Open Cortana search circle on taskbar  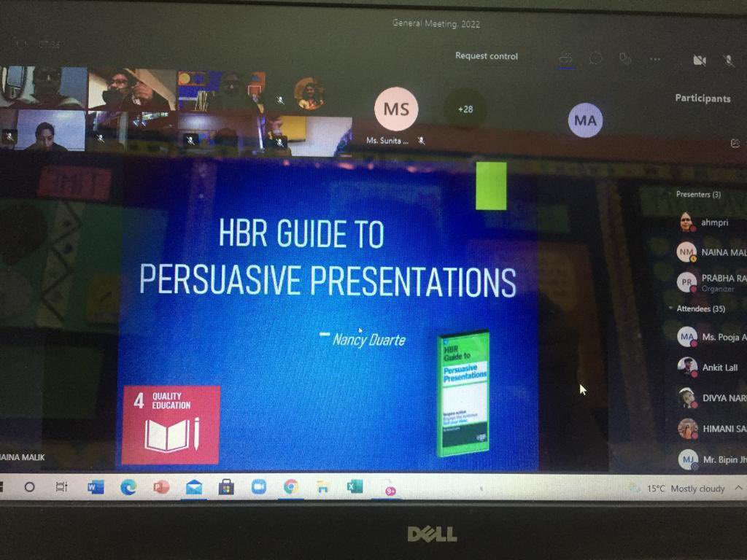[x=29, y=487]
